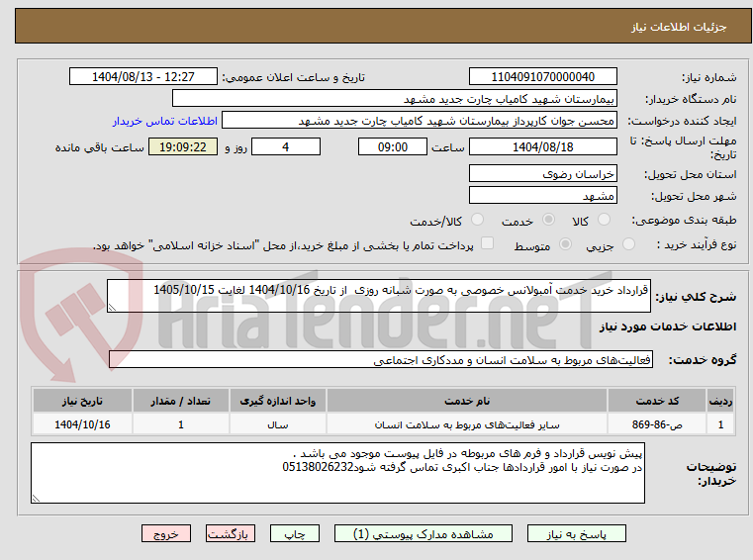
Task: Click the announcement date field 1404/08/13 - 12:27
Action: pyautogui.click(x=143, y=77)
